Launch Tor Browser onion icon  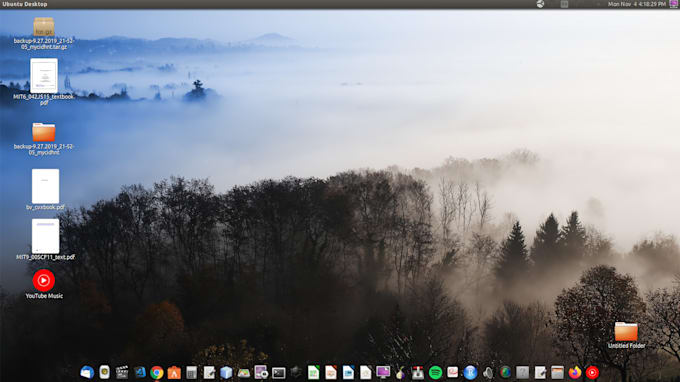click(400, 372)
